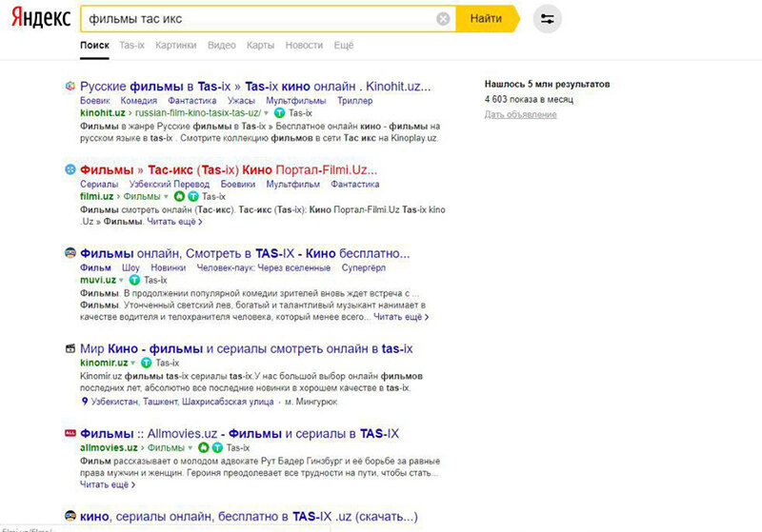Click green circle badge in allmovies.uz row
This screenshot has width=762, height=532.
coord(204,447)
